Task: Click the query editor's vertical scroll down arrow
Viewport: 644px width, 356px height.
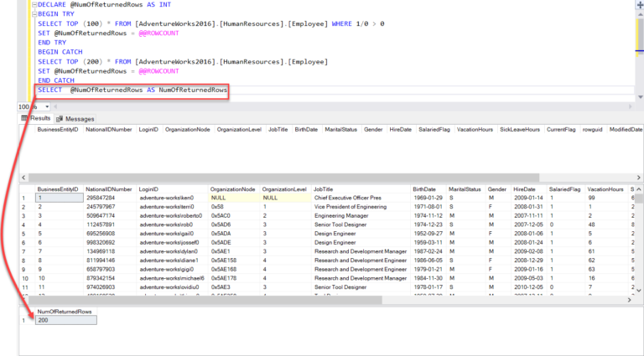Action: tap(641, 97)
